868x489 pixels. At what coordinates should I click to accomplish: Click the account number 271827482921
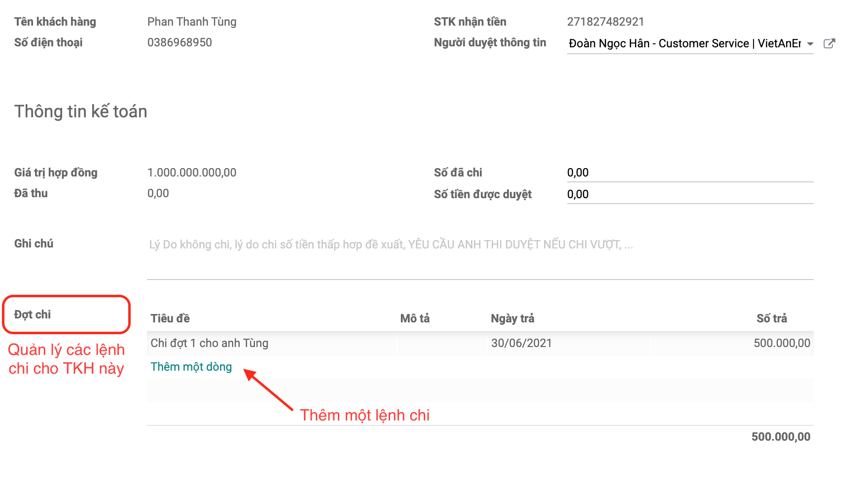point(605,22)
